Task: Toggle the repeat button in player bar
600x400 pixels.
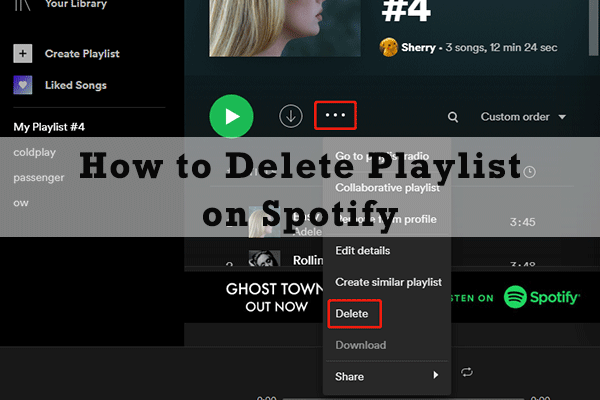Action: (x=466, y=372)
